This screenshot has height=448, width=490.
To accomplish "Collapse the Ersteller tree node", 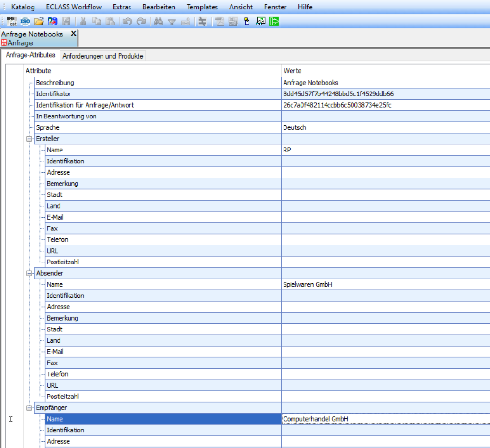I will click(30, 139).
